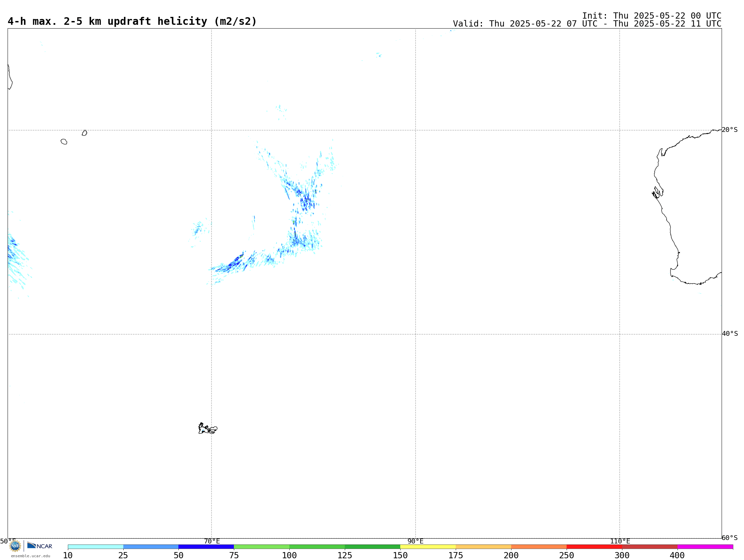Click the Kerguelen Islands outline near 70°E

tap(208, 428)
